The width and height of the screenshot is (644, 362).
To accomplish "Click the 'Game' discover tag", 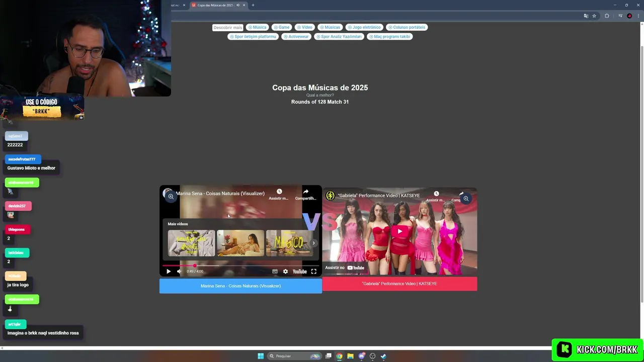I will tap(281, 27).
